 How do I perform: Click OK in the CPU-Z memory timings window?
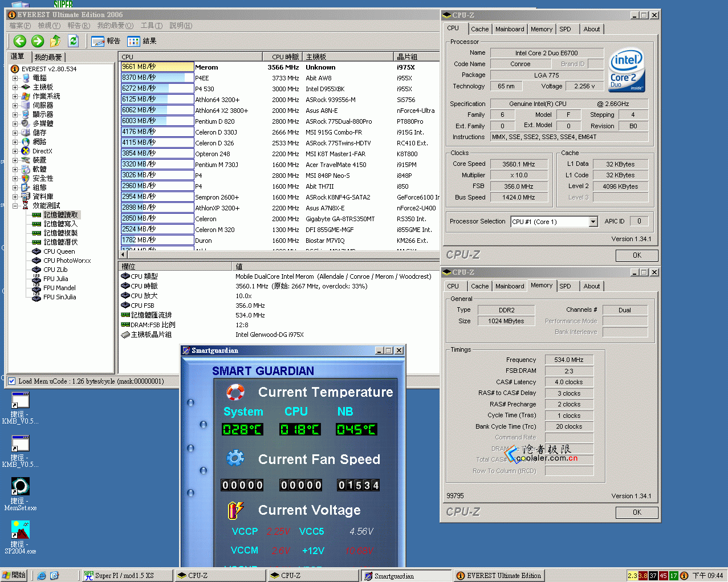point(637,512)
